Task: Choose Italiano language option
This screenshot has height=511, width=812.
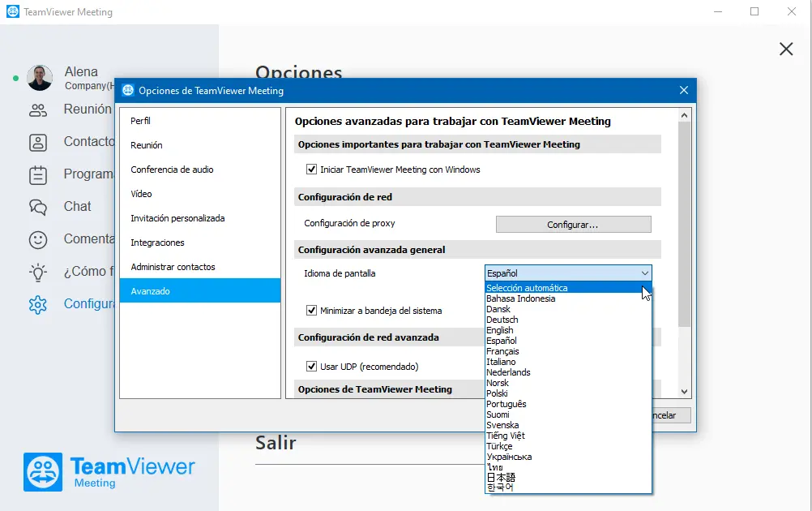Action: pyautogui.click(x=568, y=362)
